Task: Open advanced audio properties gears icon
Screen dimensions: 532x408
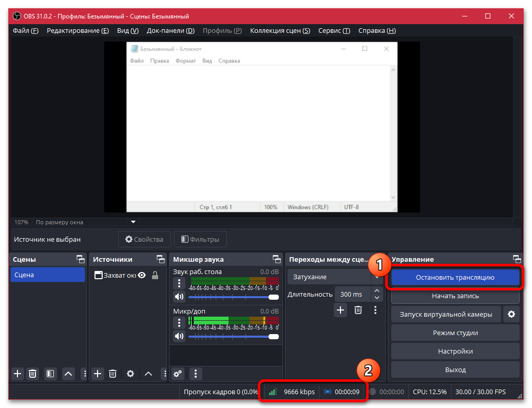Action: pos(178,374)
